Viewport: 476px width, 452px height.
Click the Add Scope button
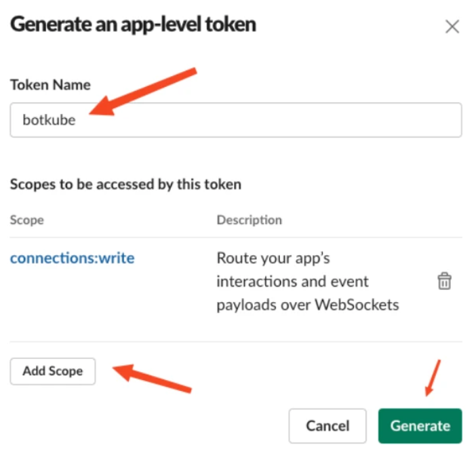pyautogui.click(x=53, y=371)
